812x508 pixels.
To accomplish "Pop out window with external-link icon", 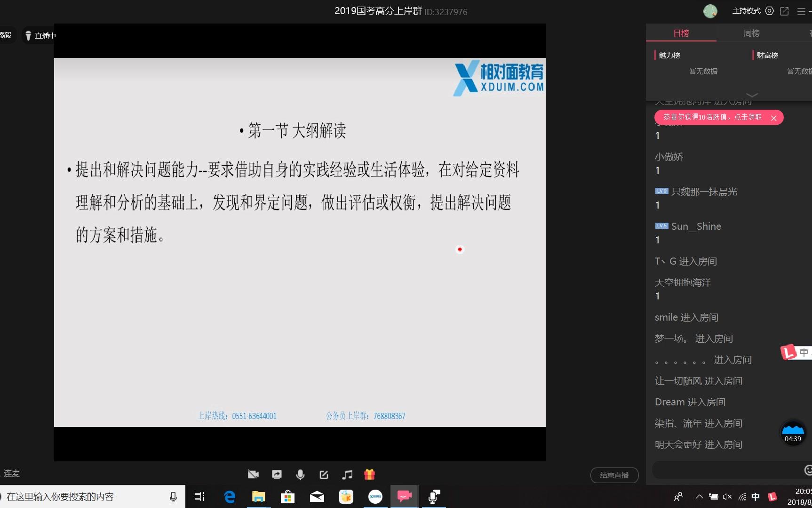I will [784, 11].
